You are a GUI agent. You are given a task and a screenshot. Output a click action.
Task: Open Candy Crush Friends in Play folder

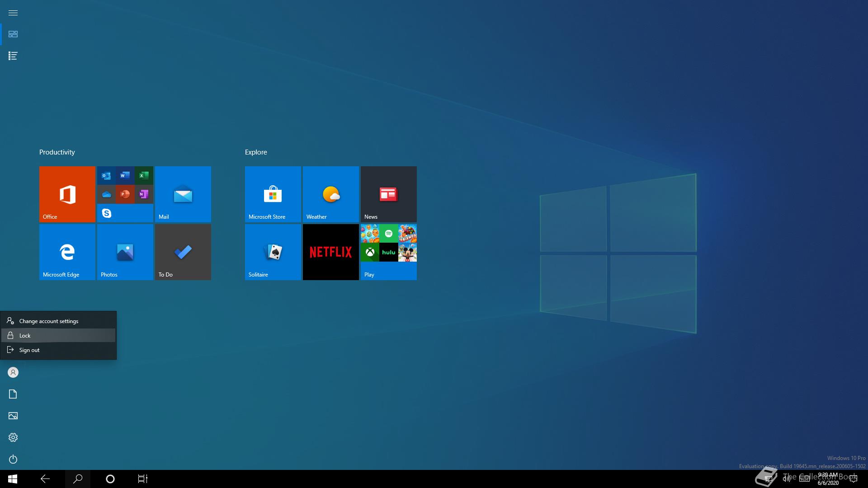tap(407, 234)
